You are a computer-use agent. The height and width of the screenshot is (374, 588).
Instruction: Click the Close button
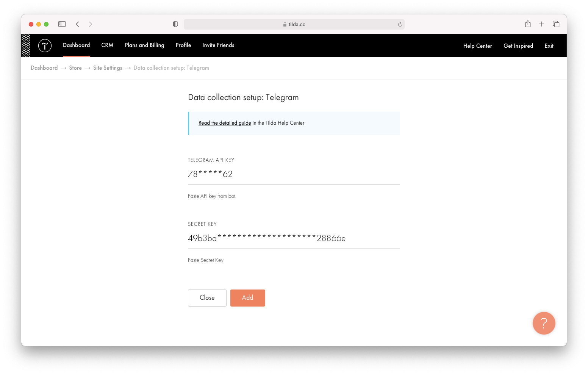[x=207, y=298]
